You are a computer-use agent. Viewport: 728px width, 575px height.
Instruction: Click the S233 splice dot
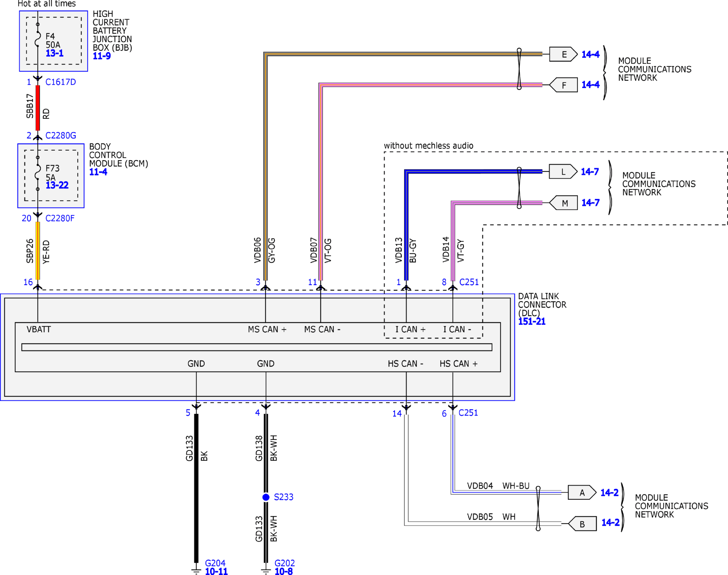pos(266,497)
